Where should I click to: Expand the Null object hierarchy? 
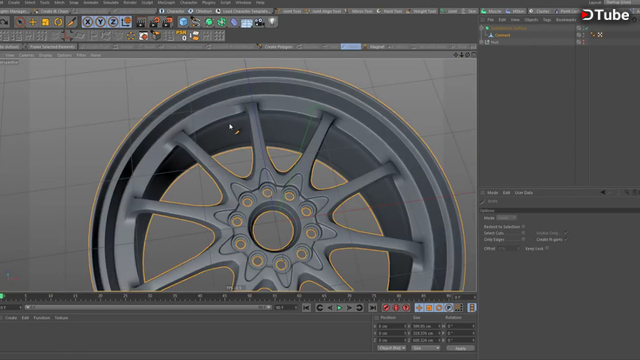coord(481,42)
